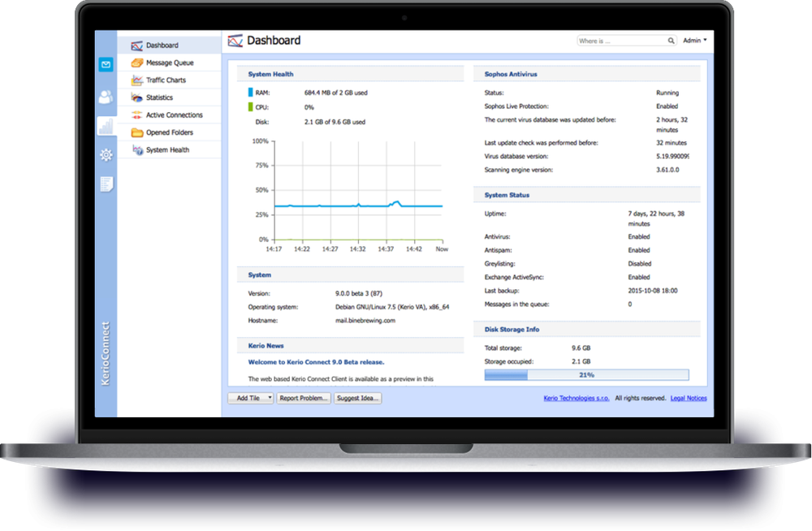812x531 pixels.
Task: Click the search magnifier icon
Action: coord(671,41)
